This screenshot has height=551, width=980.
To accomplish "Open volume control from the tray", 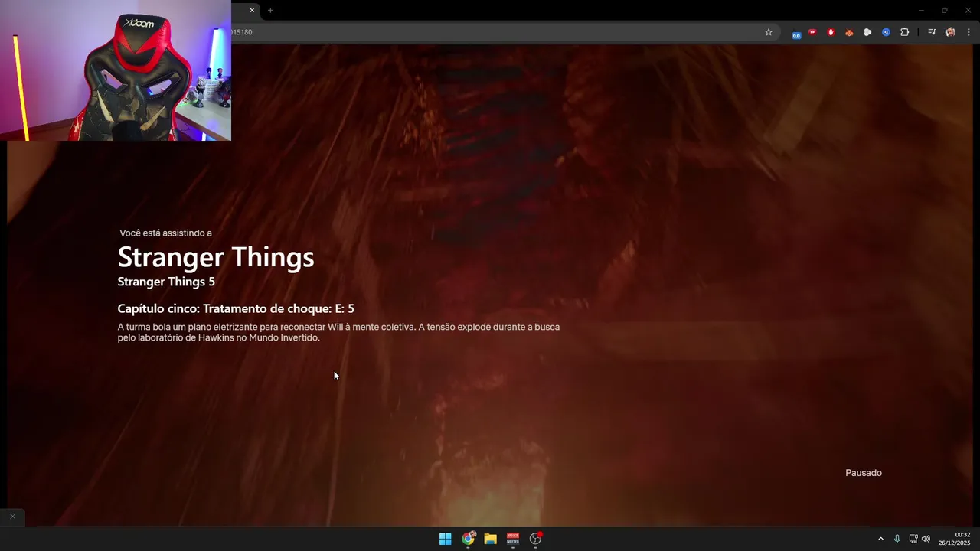I will click(x=926, y=539).
